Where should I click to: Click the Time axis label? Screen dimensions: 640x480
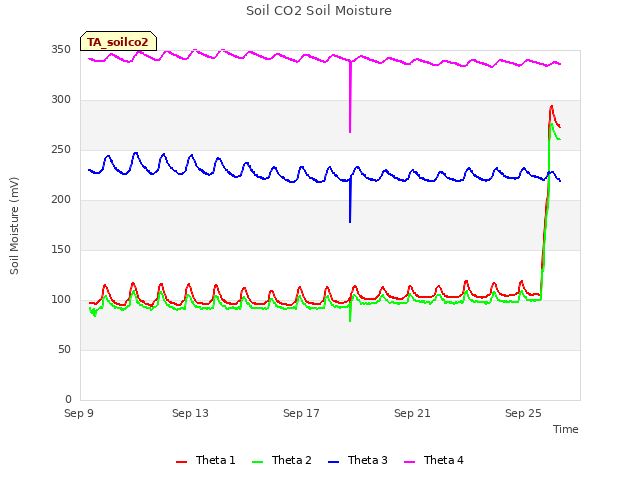566,429
